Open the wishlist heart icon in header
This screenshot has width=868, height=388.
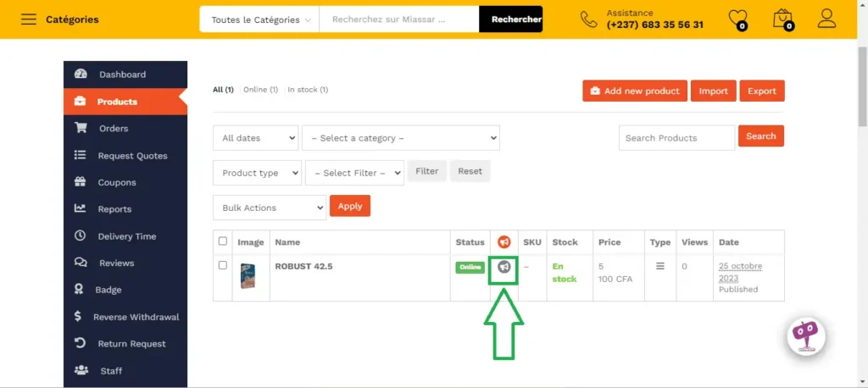(737, 19)
